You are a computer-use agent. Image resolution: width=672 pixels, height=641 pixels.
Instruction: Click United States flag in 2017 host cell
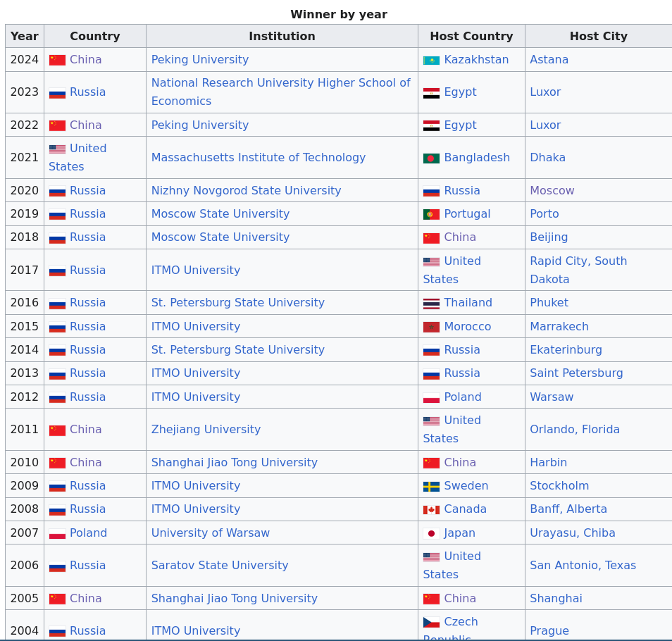click(431, 262)
